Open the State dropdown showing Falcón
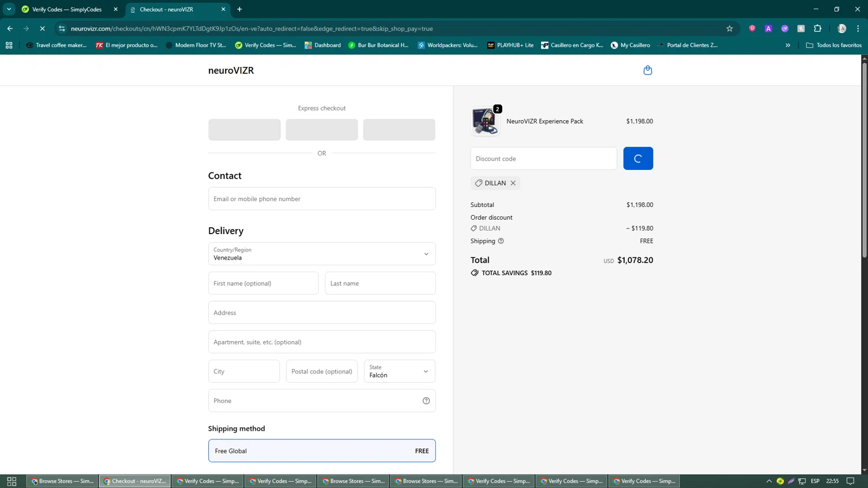This screenshot has width=868, height=488. coord(399,371)
